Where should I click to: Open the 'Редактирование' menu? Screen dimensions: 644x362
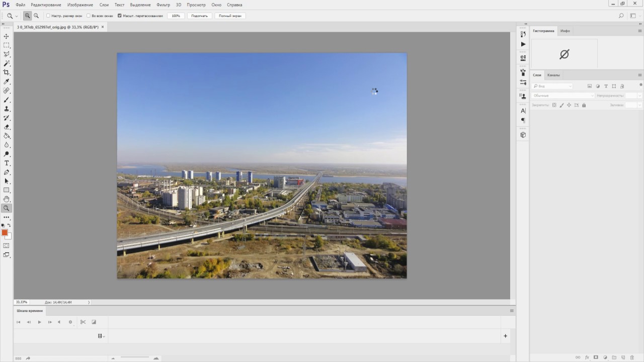coord(46,5)
